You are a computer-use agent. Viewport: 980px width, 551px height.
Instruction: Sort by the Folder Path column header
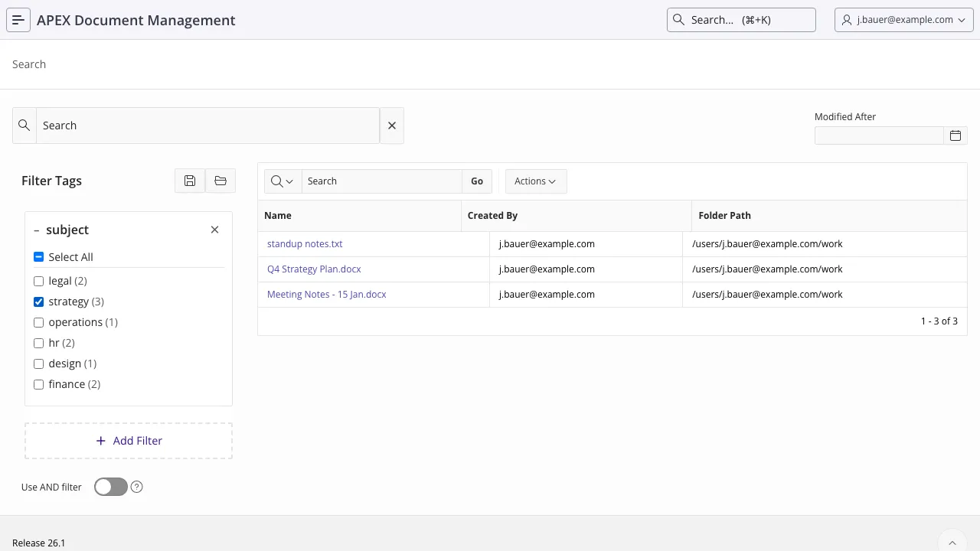point(724,216)
